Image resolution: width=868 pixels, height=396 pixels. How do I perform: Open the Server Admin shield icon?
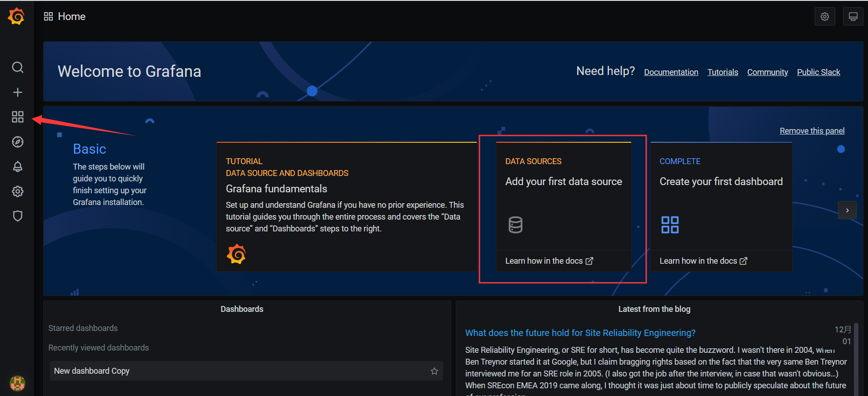pyautogui.click(x=17, y=216)
